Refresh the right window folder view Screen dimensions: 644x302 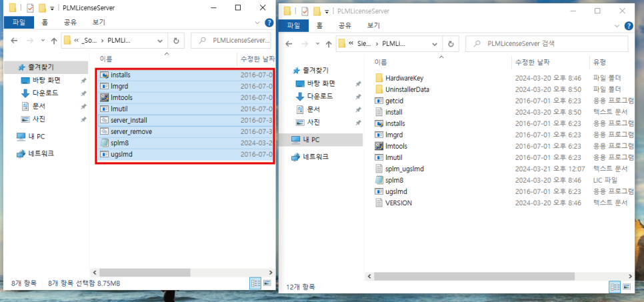coord(451,43)
